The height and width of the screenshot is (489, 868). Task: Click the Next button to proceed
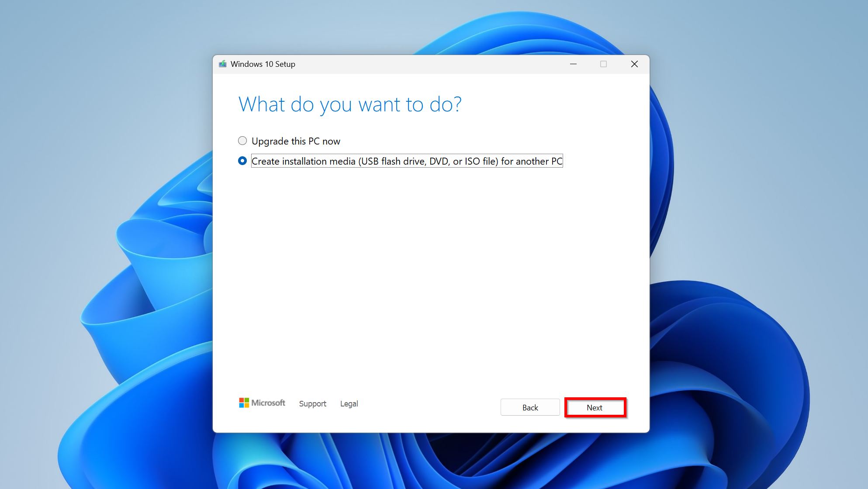595,407
